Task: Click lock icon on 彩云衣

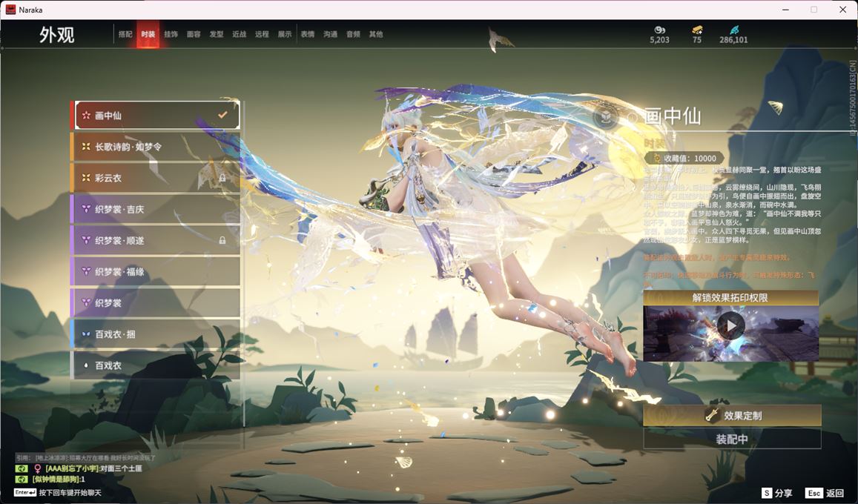Action: pyautogui.click(x=222, y=178)
